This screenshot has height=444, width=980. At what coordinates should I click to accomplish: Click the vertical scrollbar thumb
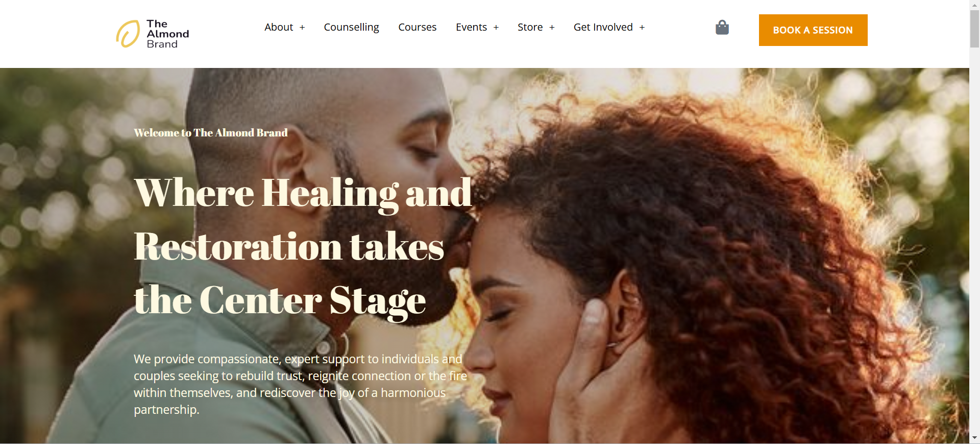point(974,29)
